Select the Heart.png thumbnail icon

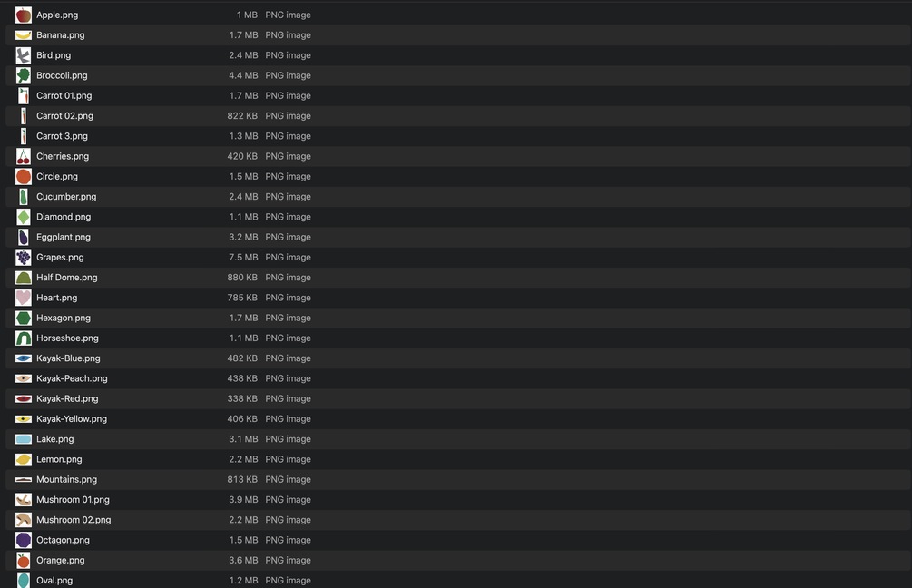[24, 298]
